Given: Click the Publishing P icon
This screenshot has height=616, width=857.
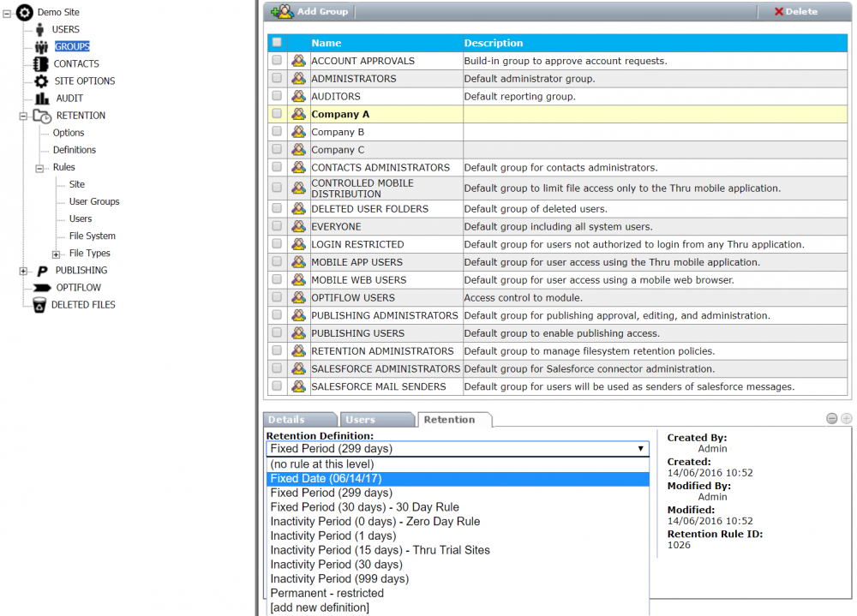Looking at the screenshot, I should (x=42, y=271).
